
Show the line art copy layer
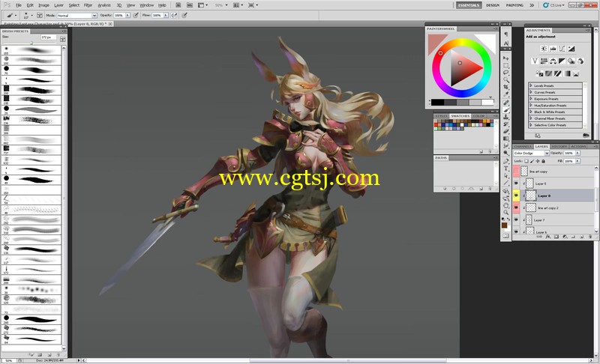pos(516,172)
